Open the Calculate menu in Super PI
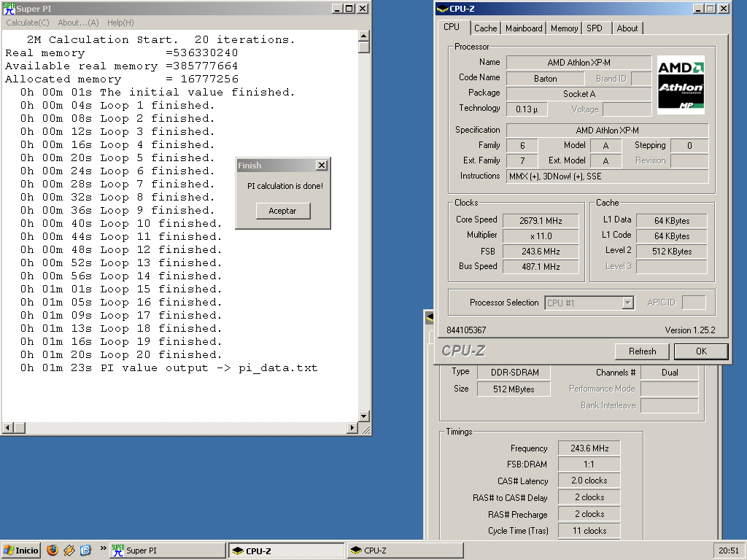This screenshot has height=560, width=747. 28,23
